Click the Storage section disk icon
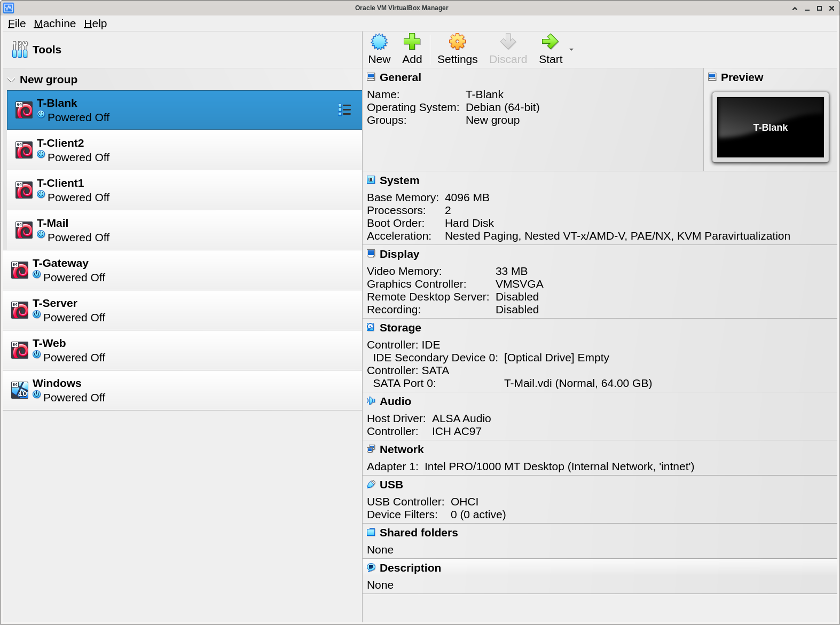This screenshot has height=625, width=840. point(371,328)
